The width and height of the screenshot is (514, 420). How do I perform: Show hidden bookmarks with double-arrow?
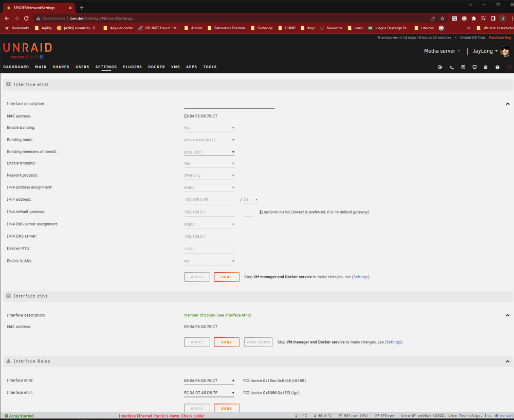pos(468,28)
